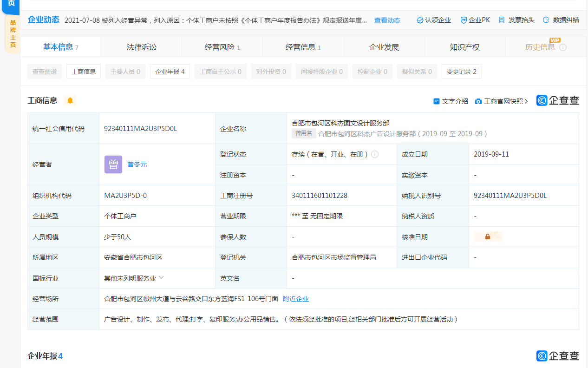This screenshot has height=368, width=588.
Task: Click the 企业PK icon
Action: point(464,20)
